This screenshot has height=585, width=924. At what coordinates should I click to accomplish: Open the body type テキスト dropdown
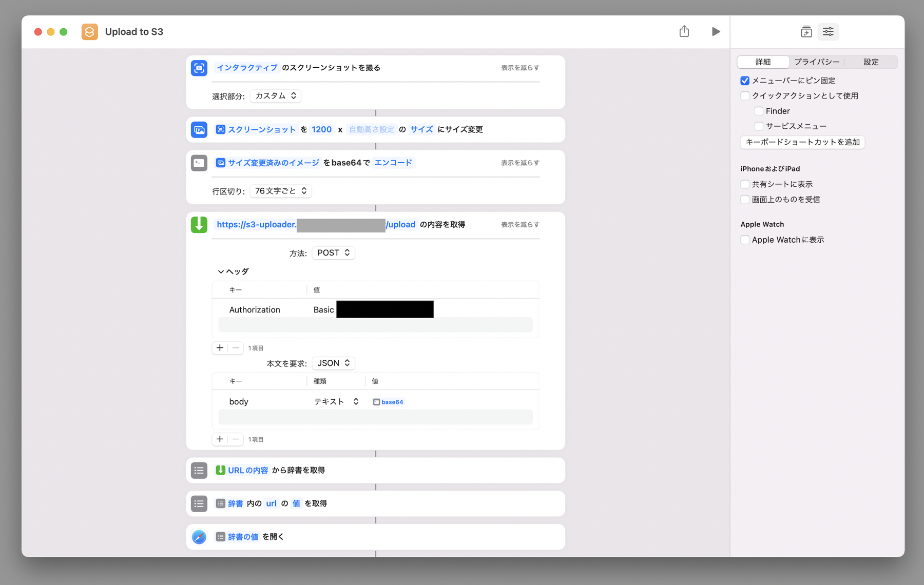coord(336,402)
